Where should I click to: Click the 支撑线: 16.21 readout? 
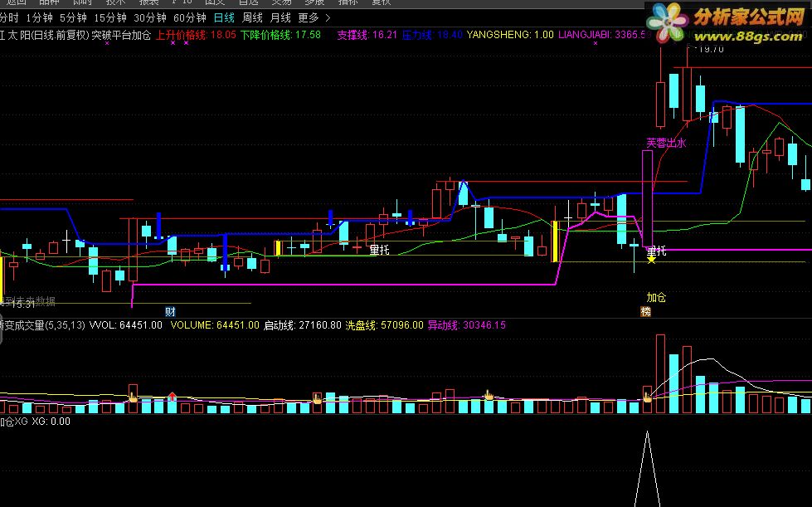[367, 35]
